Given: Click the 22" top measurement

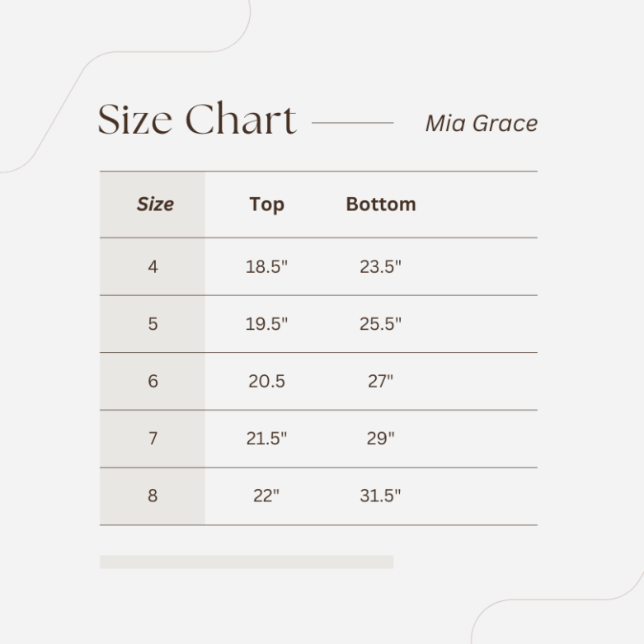Looking at the screenshot, I should (266, 496).
